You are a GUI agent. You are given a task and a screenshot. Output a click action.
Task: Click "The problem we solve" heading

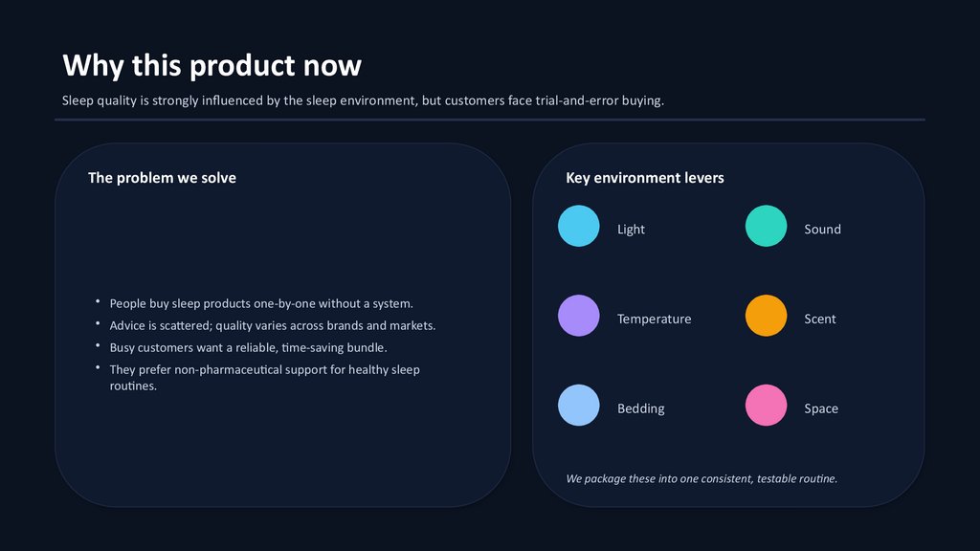[x=162, y=178]
